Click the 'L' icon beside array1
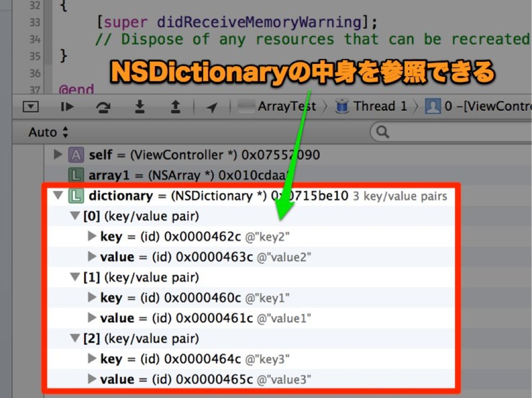This screenshot has width=532, height=398. (x=76, y=175)
